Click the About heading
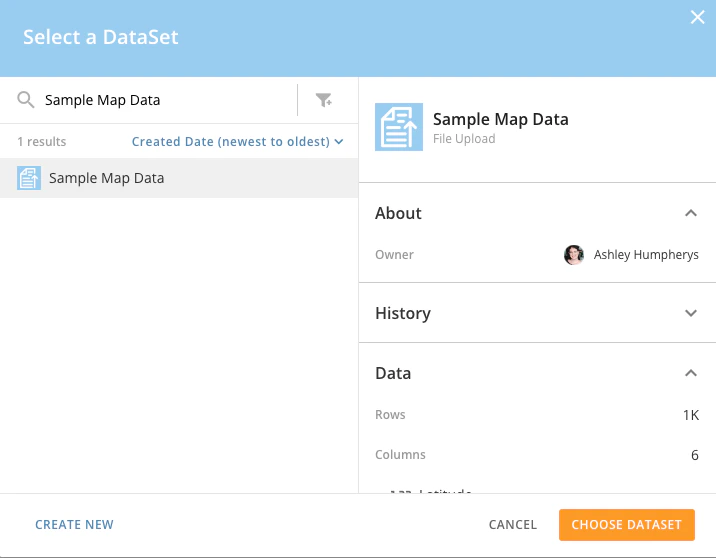Viewport: 716px width, 558px height. click(398, 213)
